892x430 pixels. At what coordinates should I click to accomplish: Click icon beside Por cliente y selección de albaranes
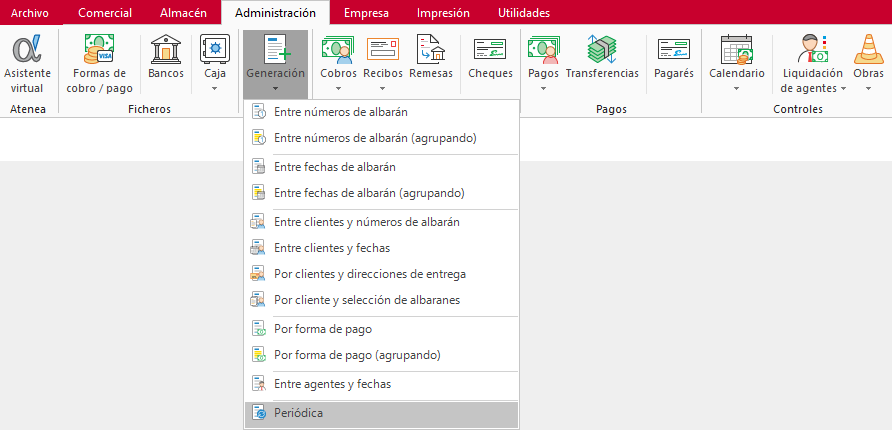point(258,299)
